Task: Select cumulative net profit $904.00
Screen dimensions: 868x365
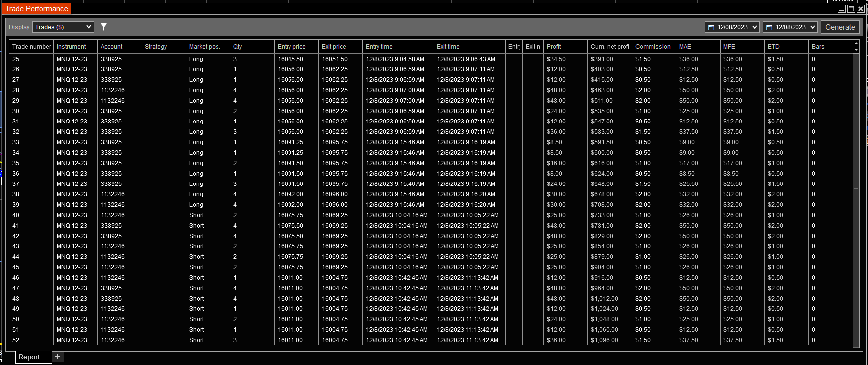Action: pos(610,267)
